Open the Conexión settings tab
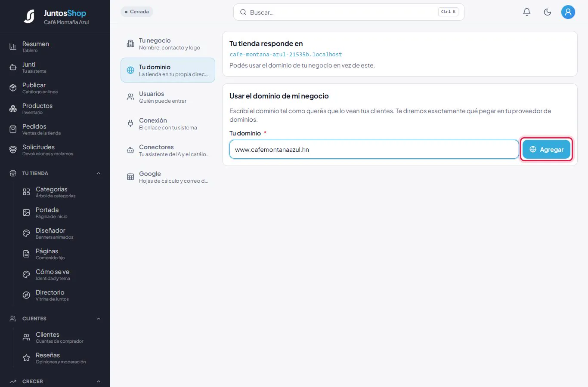 point(168,123)
